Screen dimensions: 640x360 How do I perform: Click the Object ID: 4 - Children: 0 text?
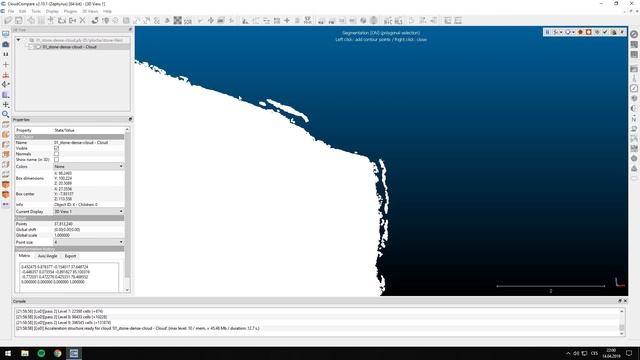[x=76, y=204]
